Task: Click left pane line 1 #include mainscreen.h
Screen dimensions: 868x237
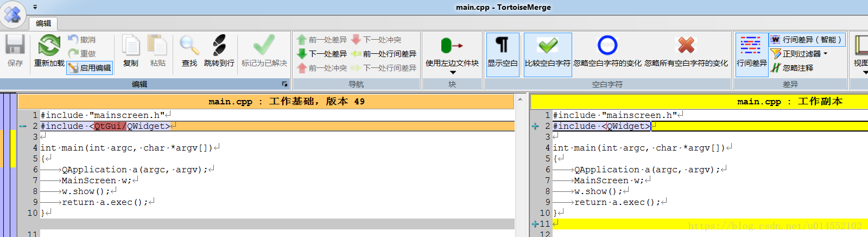Action: (106, 115)
